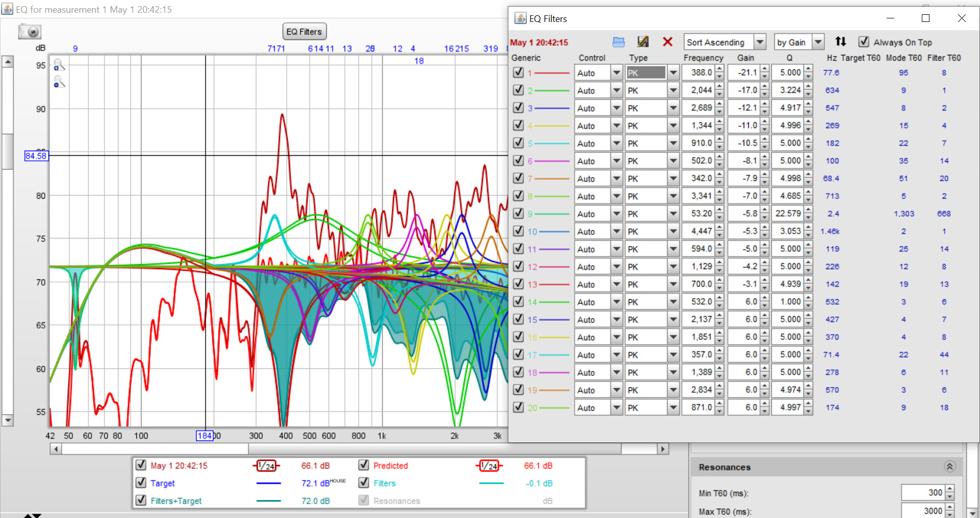
Task: Click the Filters trace label in legend
Action: pos(384,483)
